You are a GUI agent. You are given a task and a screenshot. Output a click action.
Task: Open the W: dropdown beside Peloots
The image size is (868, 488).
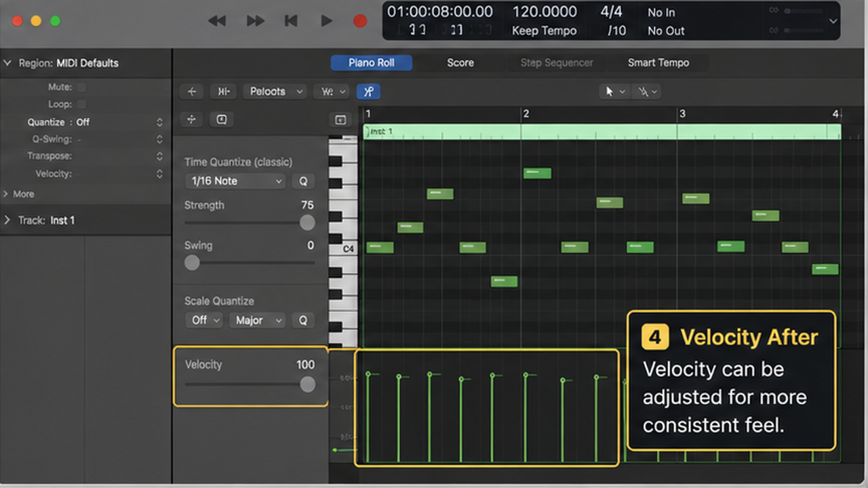coord(331,91)
